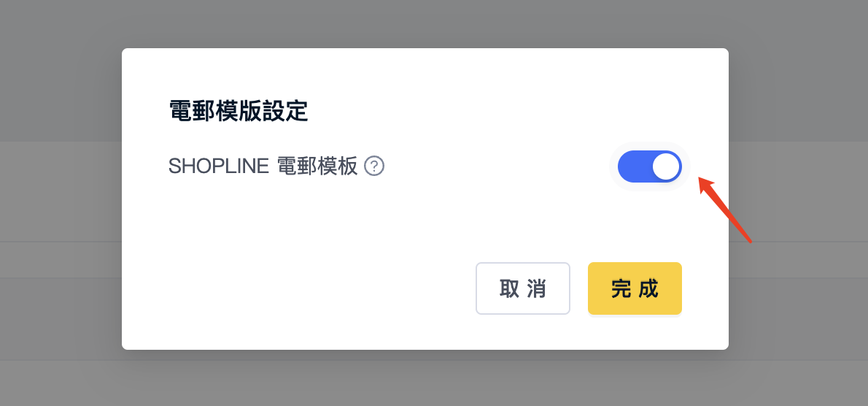Confirm with the yellow 完成 button

point(635,288)
